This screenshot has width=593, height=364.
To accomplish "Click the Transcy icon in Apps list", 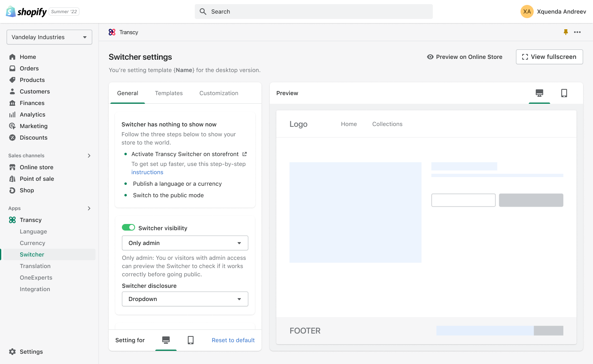I will pos(12,220).
